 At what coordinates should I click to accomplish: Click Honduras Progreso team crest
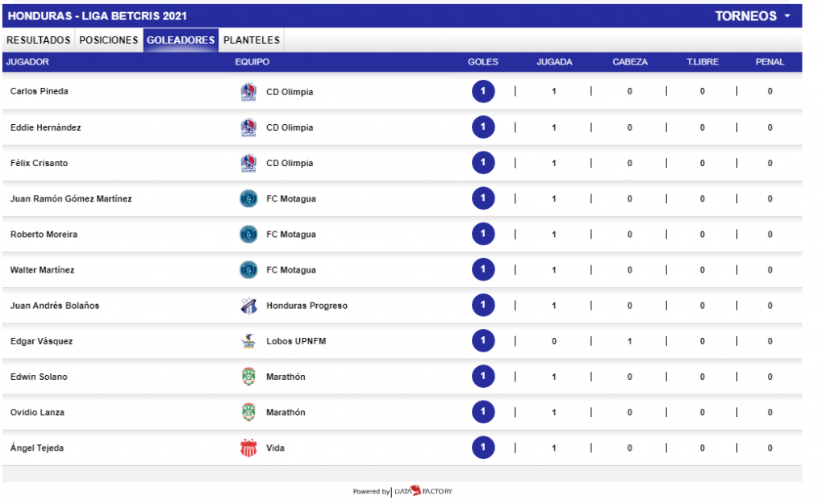248,306
